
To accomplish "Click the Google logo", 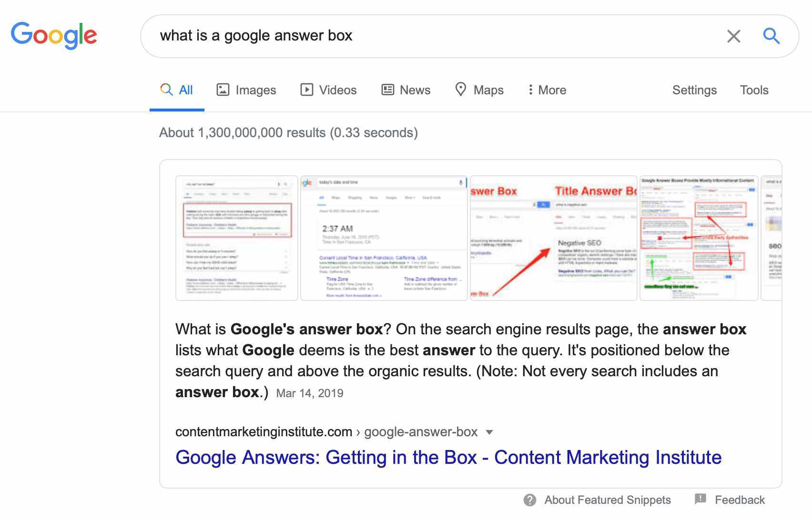I will (53, 34).
